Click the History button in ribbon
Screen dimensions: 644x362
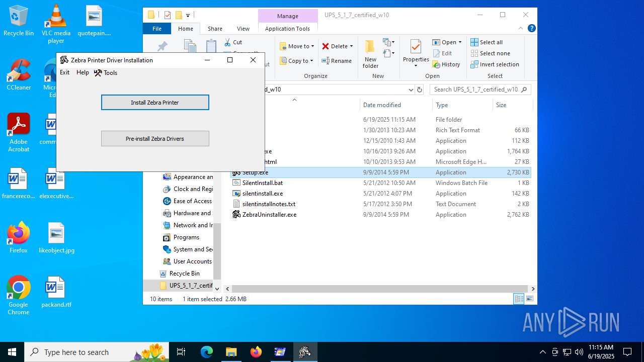(446, 64)
